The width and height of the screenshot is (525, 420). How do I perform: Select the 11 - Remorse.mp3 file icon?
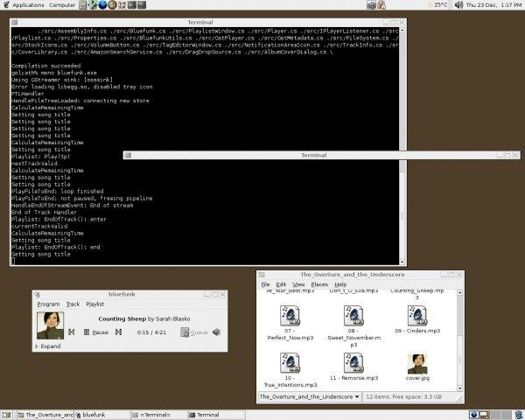(x=353, y=362)
